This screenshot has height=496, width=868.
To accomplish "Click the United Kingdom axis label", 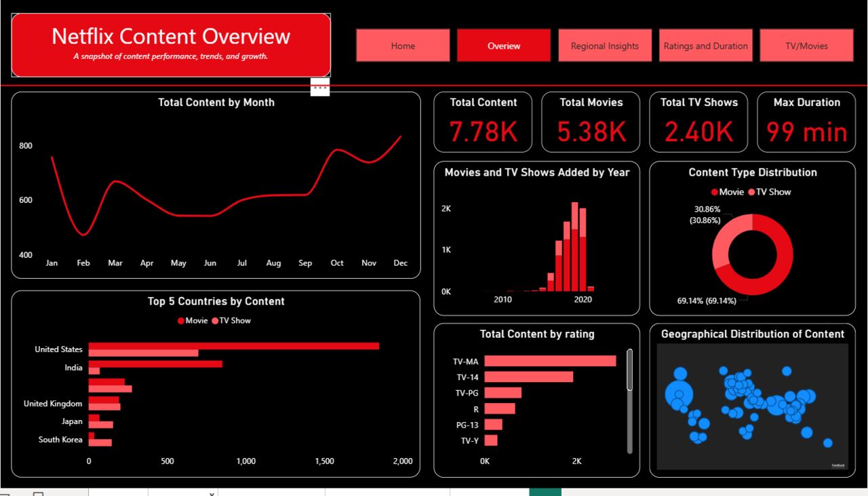I will (x=53, y=404).
